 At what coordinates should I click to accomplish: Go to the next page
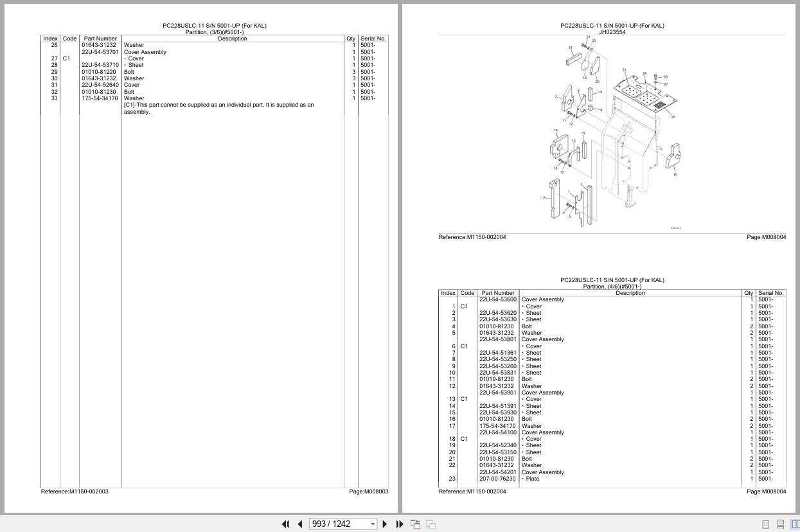click(x=384, y=524)
